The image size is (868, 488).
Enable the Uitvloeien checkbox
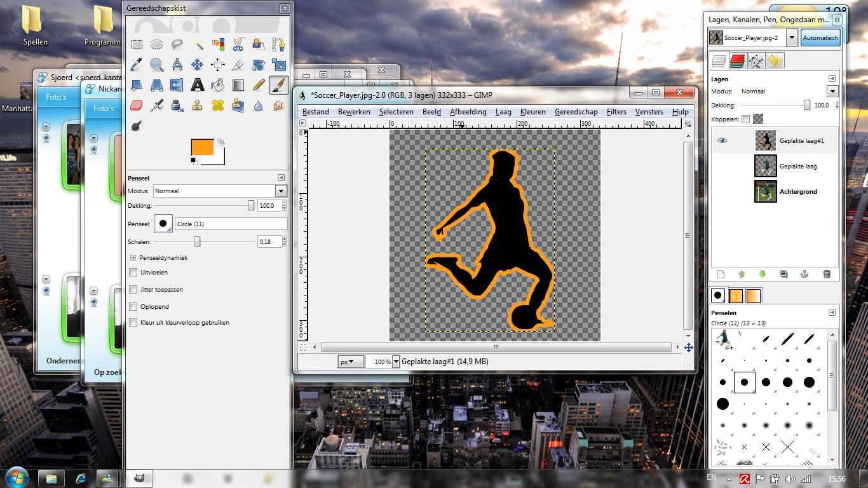coord(133,272)
